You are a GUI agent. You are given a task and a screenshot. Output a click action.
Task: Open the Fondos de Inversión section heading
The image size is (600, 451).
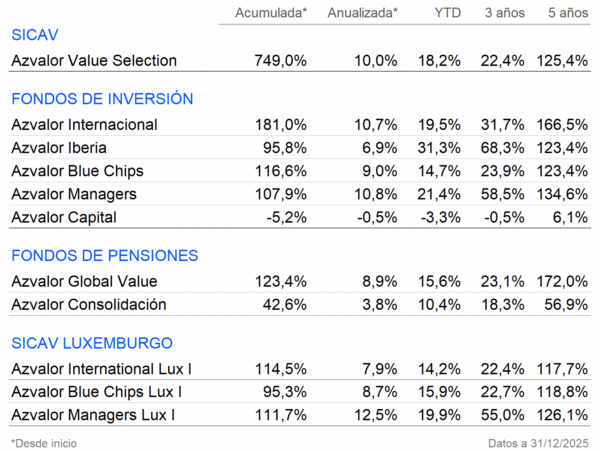pos(101,99)
